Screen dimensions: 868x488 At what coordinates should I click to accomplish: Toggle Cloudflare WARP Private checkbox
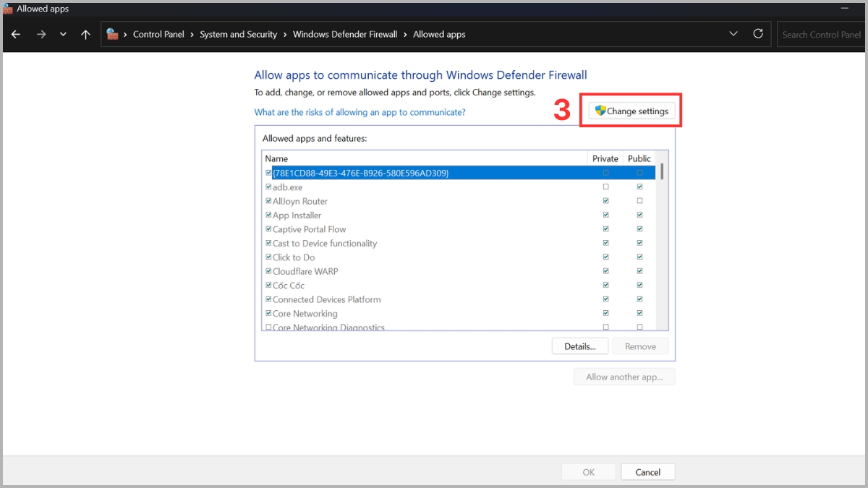pyautogui.click(x=605, y=271)
